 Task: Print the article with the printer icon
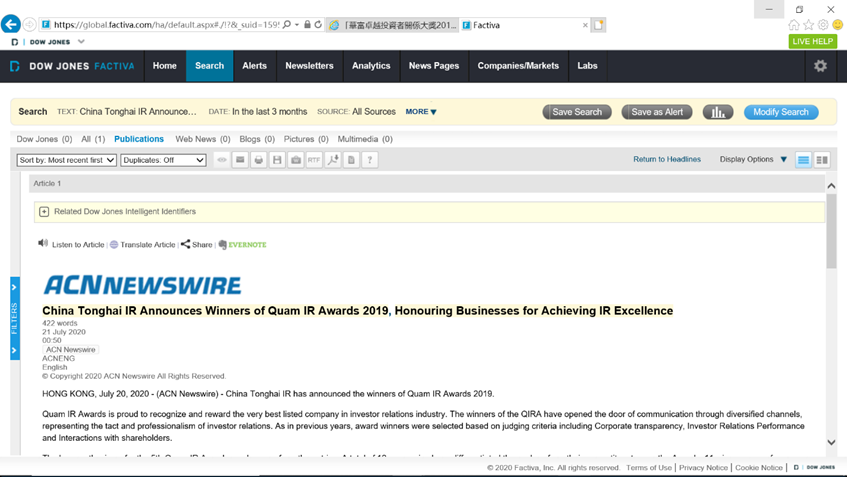pyautogui.click(x=259, y=160)
